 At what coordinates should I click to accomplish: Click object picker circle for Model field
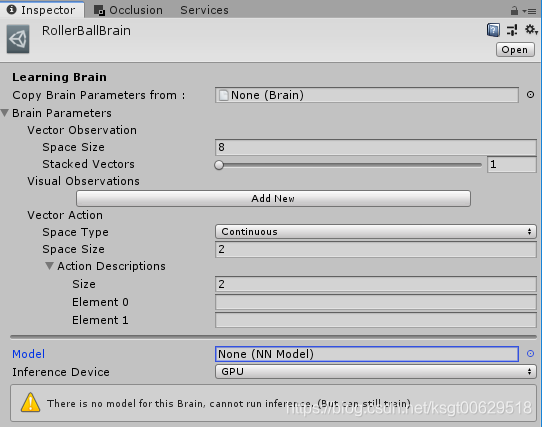pyautogui.click(x=530, y=354)
